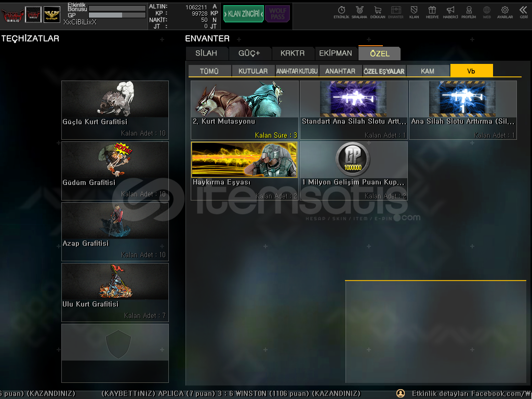Select the ANAHTAR sub-tab
This screenshot has height=399, width=532.
pyautogui.click(x=340, y=71)
